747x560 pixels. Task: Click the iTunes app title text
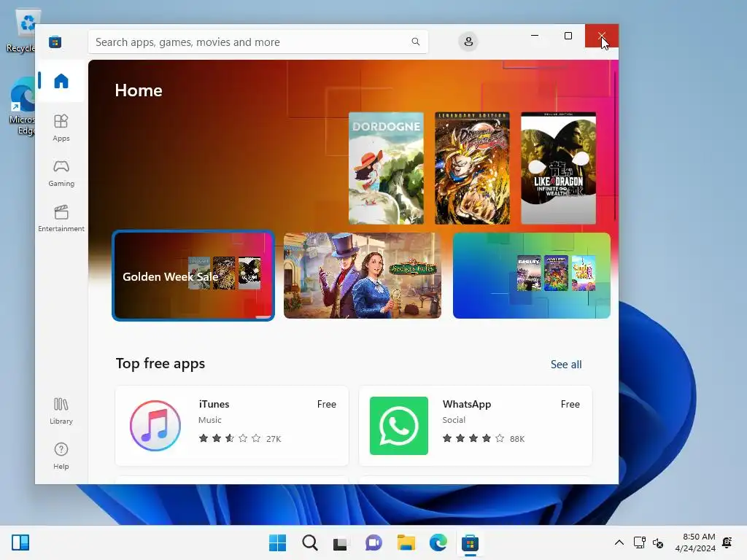(214, 404)
